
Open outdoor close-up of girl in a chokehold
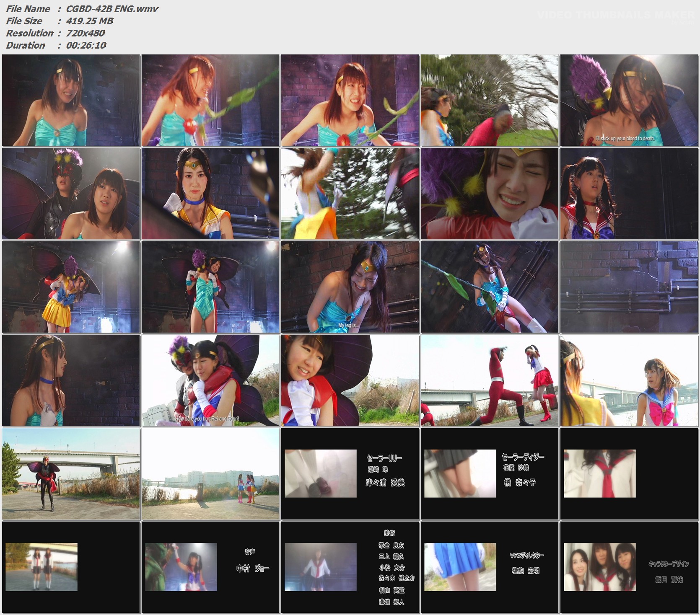(350, 380)
